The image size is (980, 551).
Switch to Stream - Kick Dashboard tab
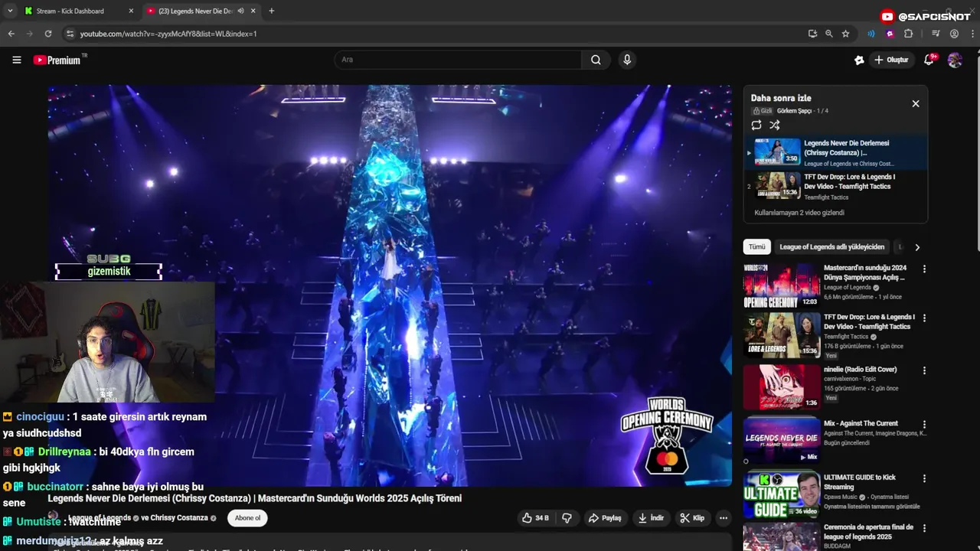(x=70, y=11)
